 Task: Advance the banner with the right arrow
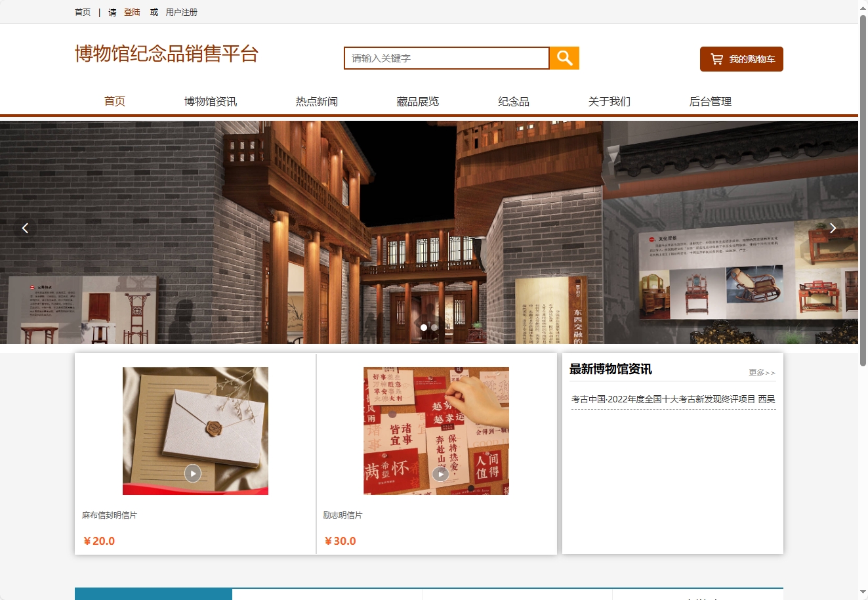[833, 228]
